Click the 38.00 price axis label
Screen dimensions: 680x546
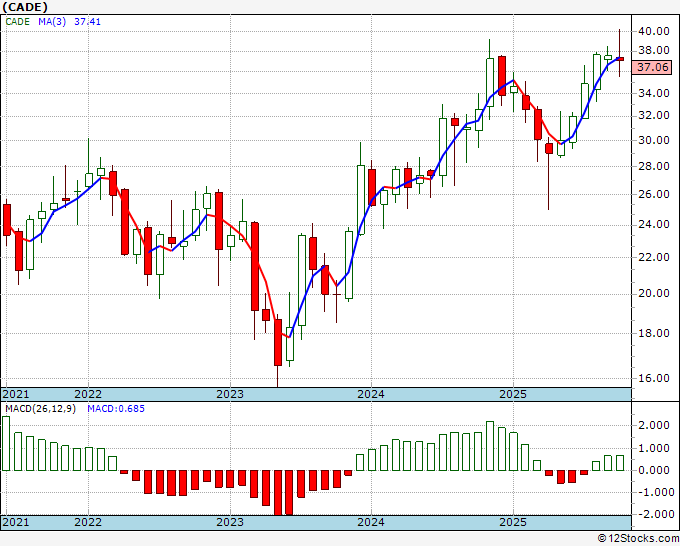pyautogui.click(x=653, y=51)
